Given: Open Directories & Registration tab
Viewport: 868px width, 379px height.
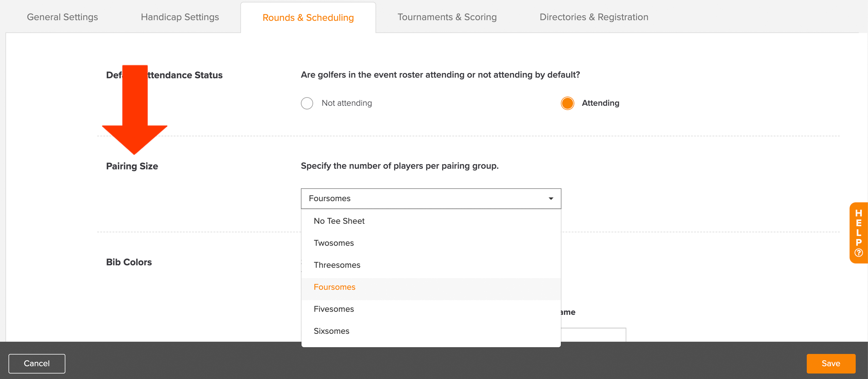Looking at the screenshot, I should tap(594, 17).
